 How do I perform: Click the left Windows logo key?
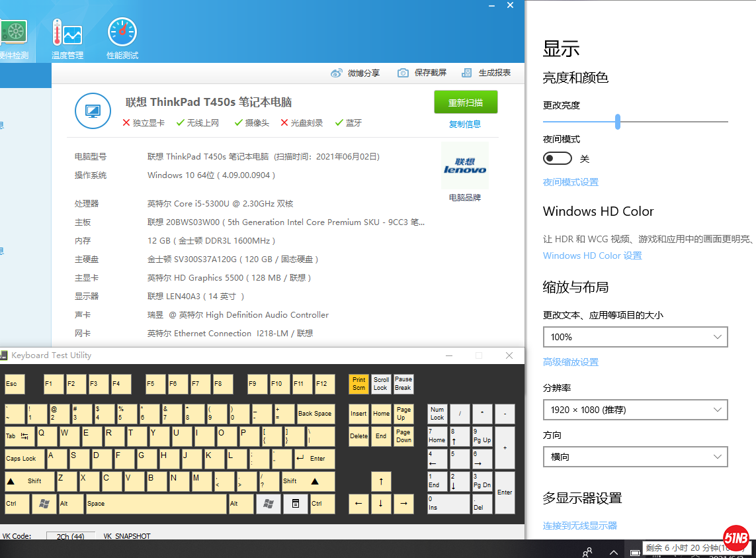tap(44, 504)
